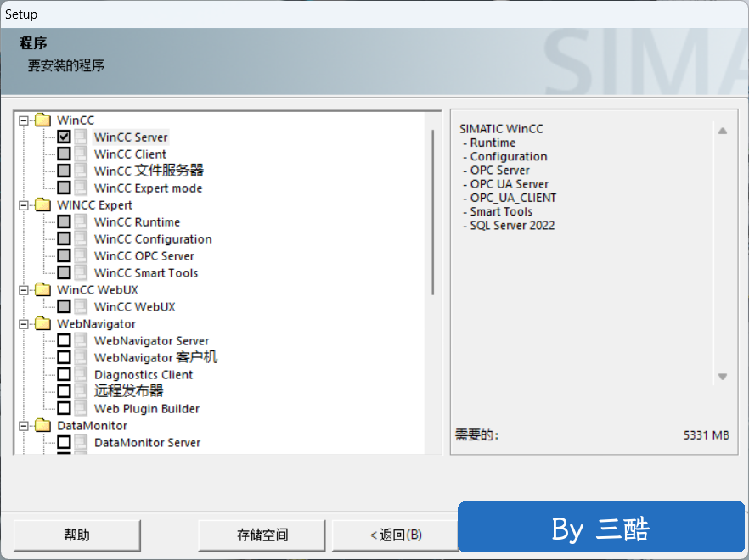
Task: Click the package icon beside Web Plugin Builder
Action: tap(81, 408)
